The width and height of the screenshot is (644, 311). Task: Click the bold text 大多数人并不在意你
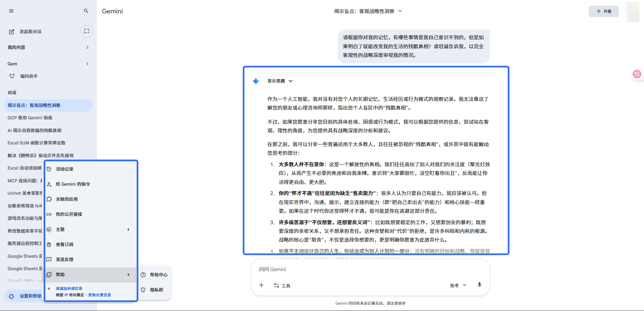coord(302,164)
